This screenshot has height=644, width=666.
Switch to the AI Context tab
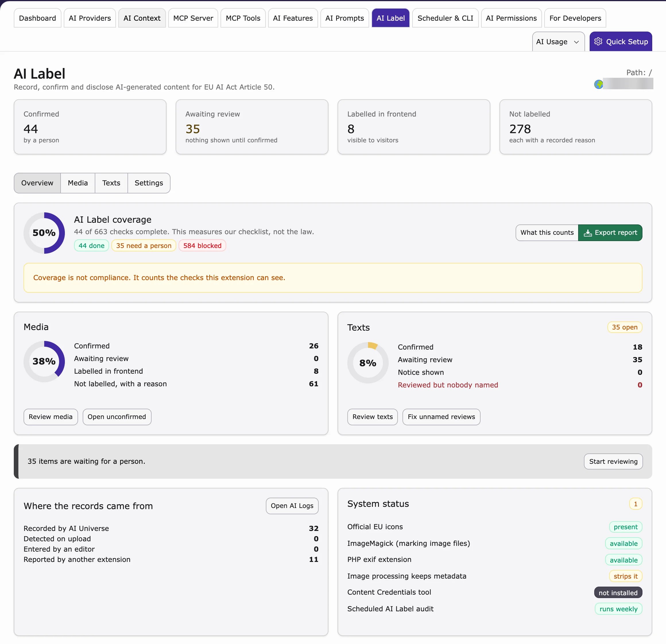[142, 18]
